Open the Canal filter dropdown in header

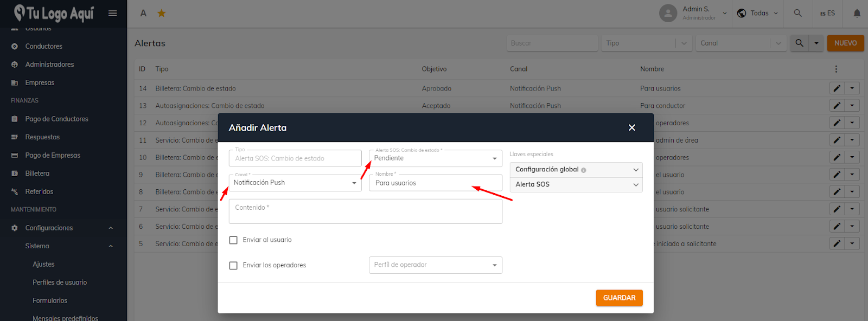tap(741, 43)
